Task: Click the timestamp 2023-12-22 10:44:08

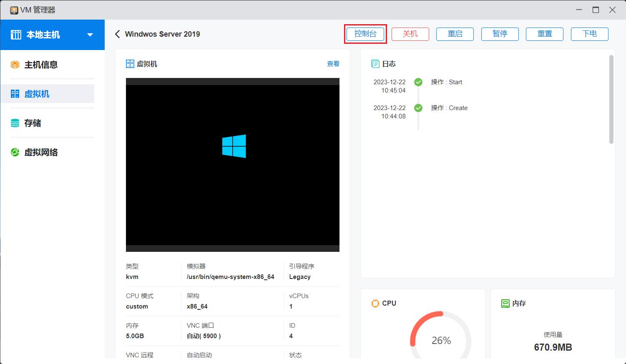Action: [x=390, y=112]
